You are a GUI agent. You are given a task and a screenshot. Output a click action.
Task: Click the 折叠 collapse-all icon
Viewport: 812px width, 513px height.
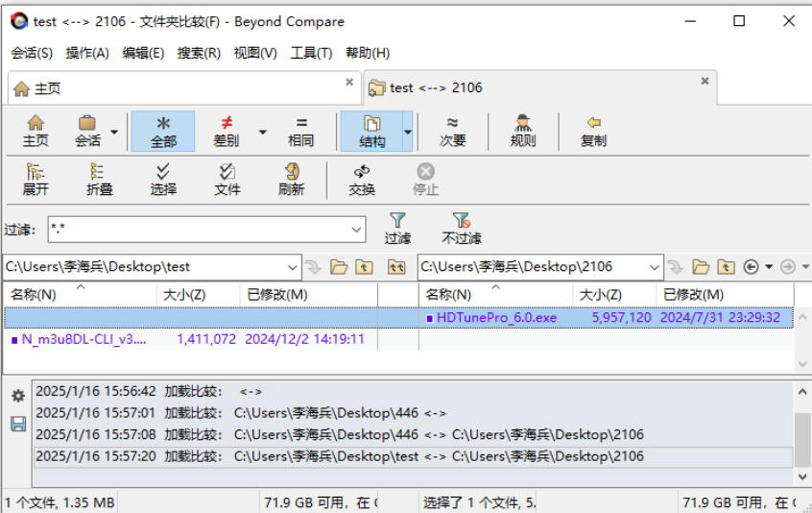pos(99,180)
